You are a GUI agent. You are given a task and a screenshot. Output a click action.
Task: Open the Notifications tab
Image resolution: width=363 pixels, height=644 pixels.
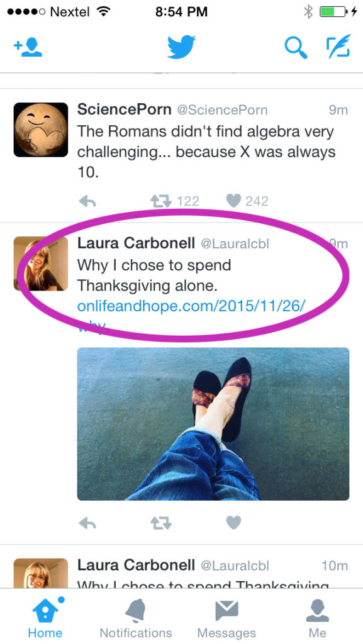click(136, 618)
